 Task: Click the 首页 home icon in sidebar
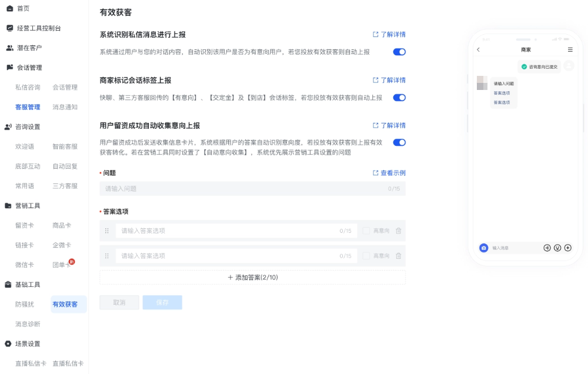tap(9, 8)
